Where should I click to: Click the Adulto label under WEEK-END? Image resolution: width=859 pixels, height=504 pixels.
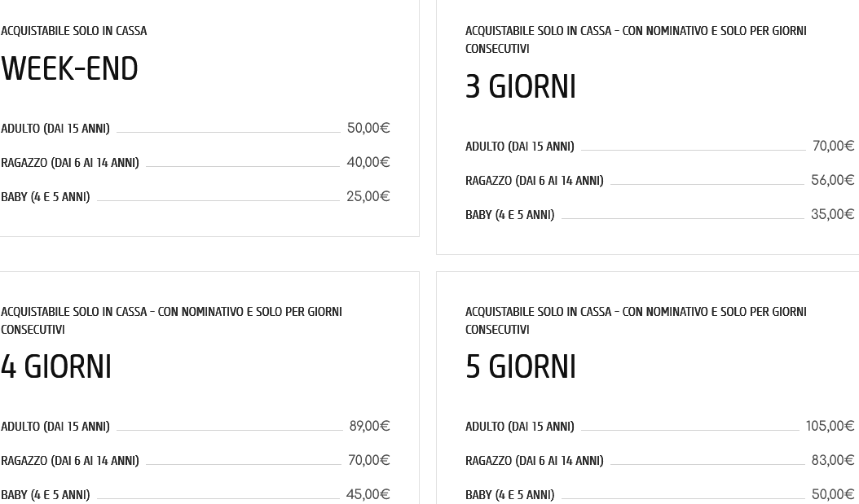click(55, 129)
